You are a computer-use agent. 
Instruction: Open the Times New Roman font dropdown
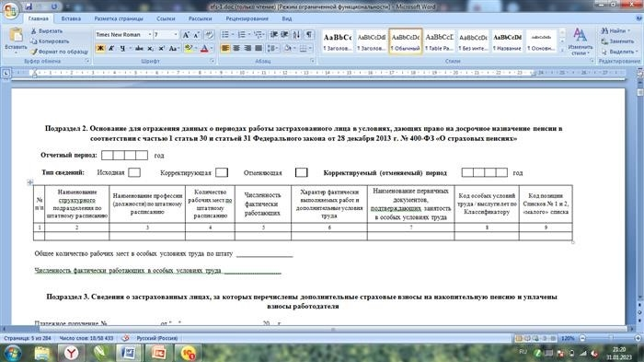(x=150, y=35)
